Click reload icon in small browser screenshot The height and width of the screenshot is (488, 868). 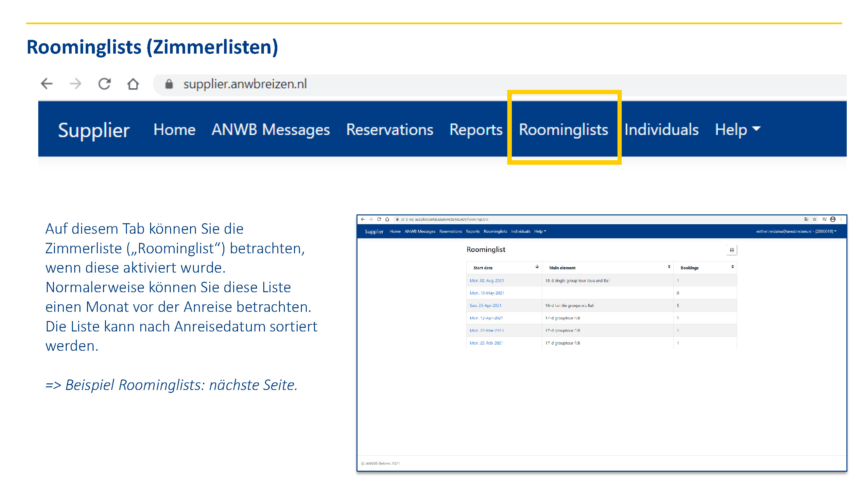click(x=379, y=219)
